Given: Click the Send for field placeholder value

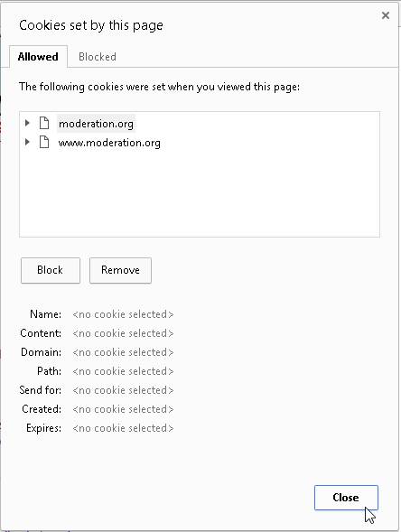Looking at the screenshot, I should (x=123, y=390).
